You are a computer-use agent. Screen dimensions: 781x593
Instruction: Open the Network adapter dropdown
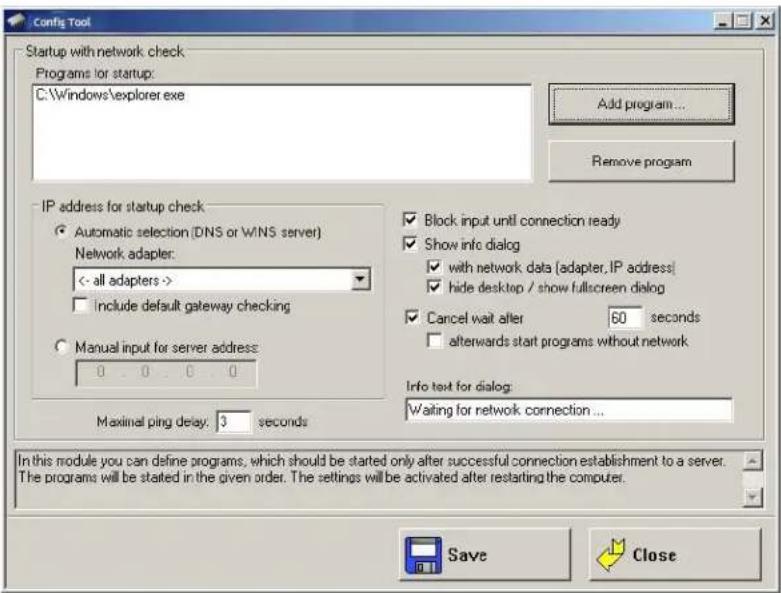[x=361, y=280]
